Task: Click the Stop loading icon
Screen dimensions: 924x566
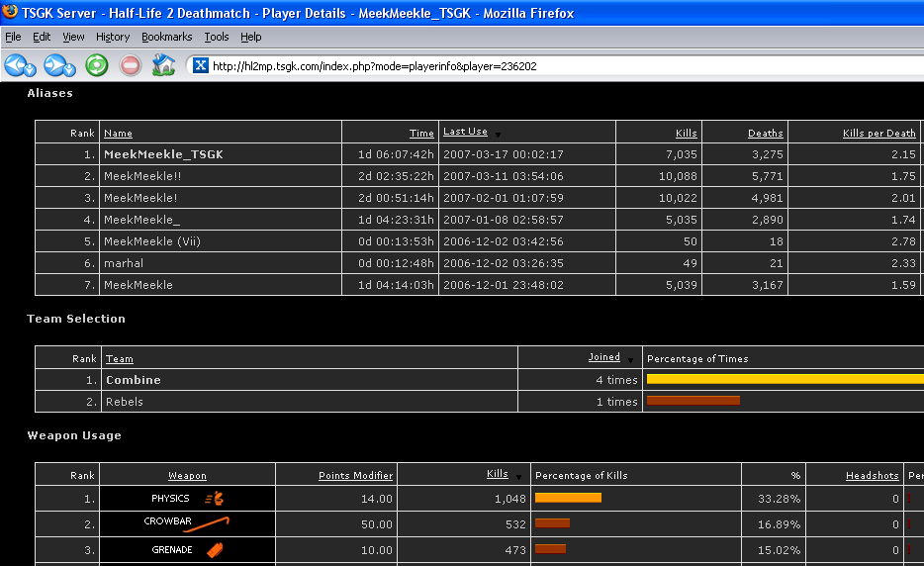Action: (x=131, y=66)
